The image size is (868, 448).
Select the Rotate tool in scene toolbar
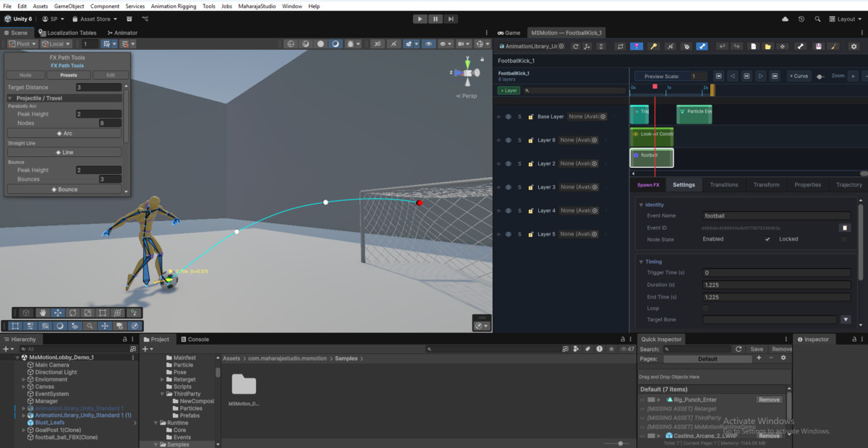point(73,313)
